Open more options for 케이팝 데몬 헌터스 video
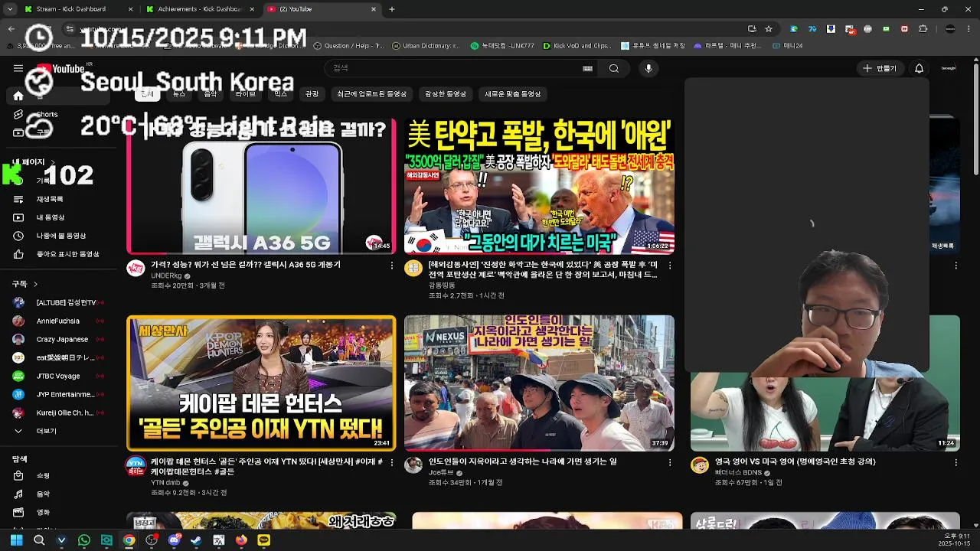Image resolution: width=980 pixels, height=551 pixels. pos(392,462)
